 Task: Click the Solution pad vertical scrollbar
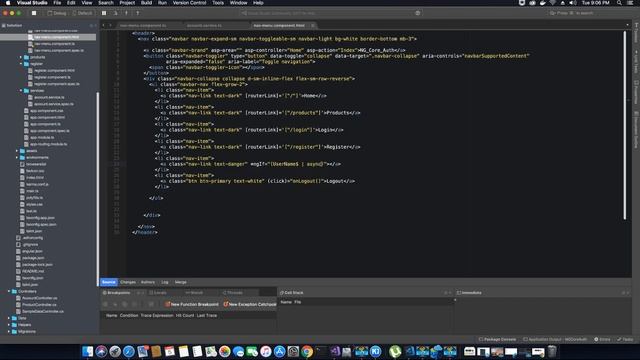[98, 190]
